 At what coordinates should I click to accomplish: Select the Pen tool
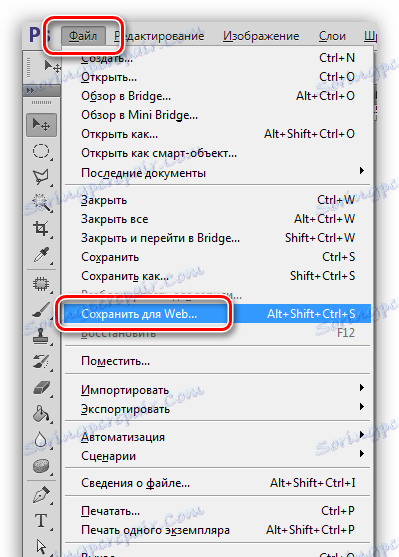(41, 495)
